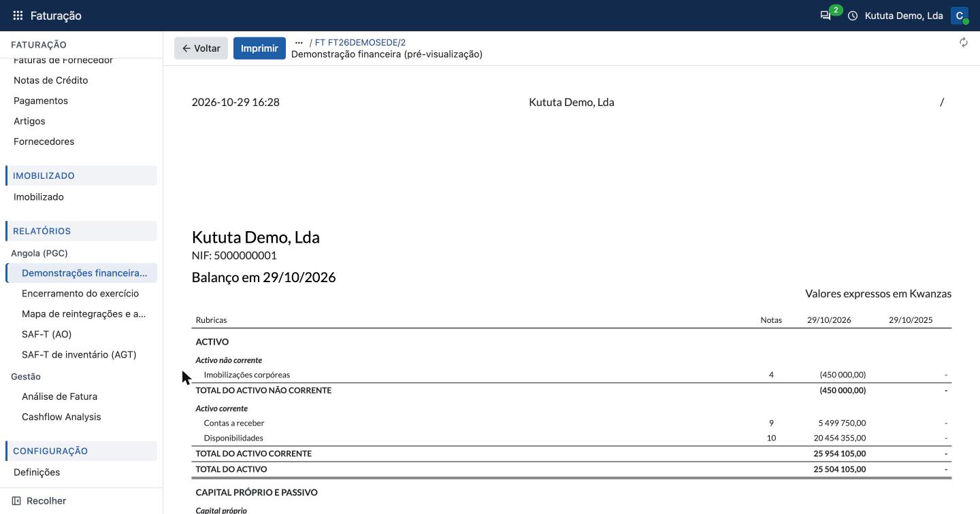The width and height of the screenshot is (980, 514).
Task: Click the 29/10/2025 column header
Action: 911,320
